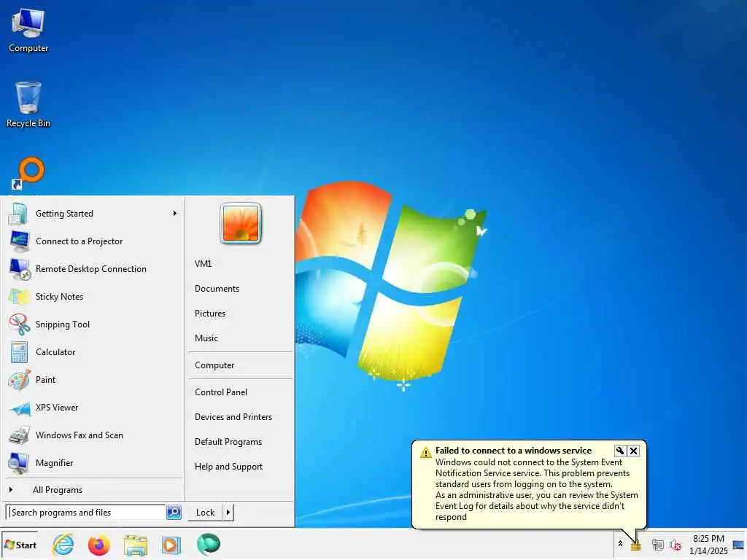Open Default Programs
The width and height of the screenshot is (747, 560).
pyautogui.click(x=228, y=441)
